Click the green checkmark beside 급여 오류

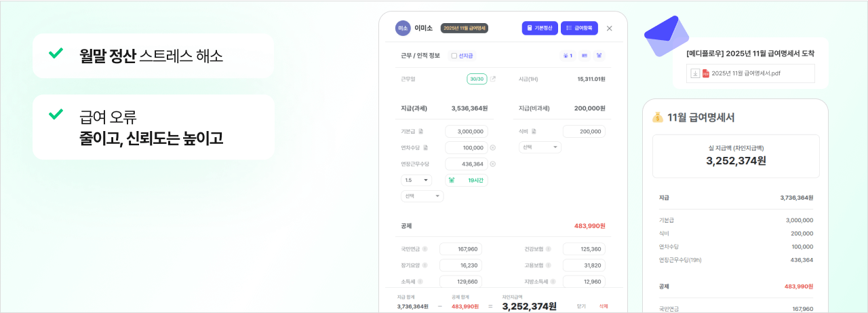(x=56, y=114)
